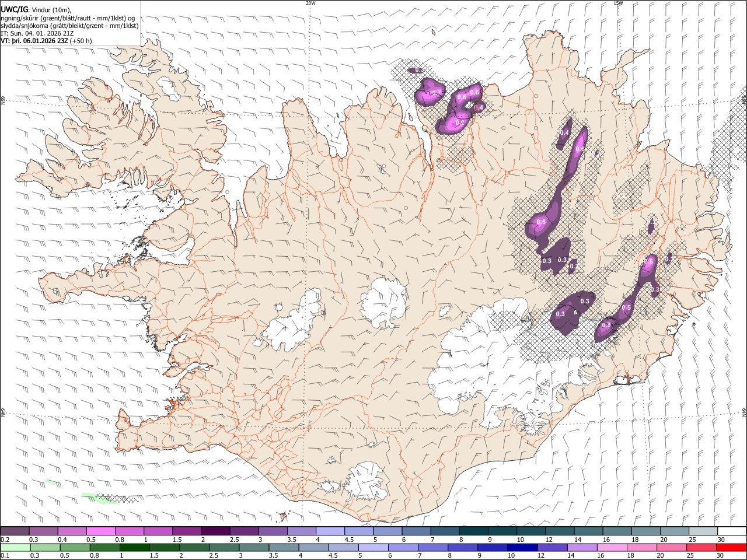
Task: Click the '20W' longitude label
Action: click(310, 3)
